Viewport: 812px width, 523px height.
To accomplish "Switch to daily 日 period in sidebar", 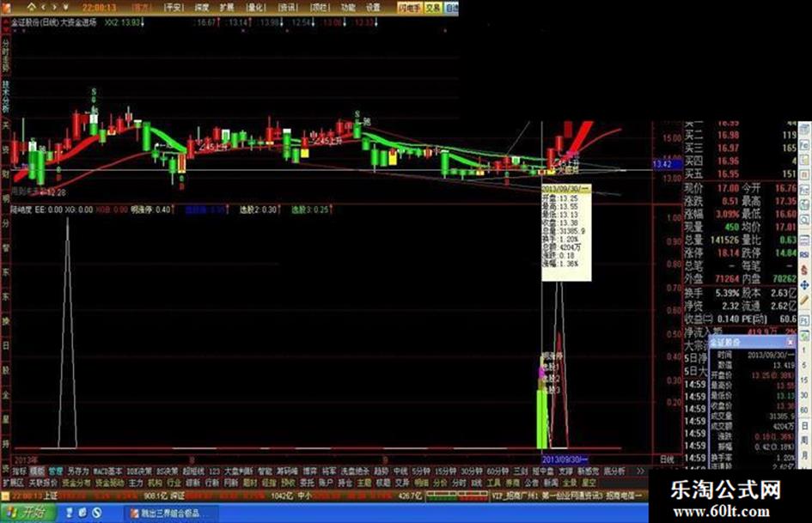I will coord(804,426).
